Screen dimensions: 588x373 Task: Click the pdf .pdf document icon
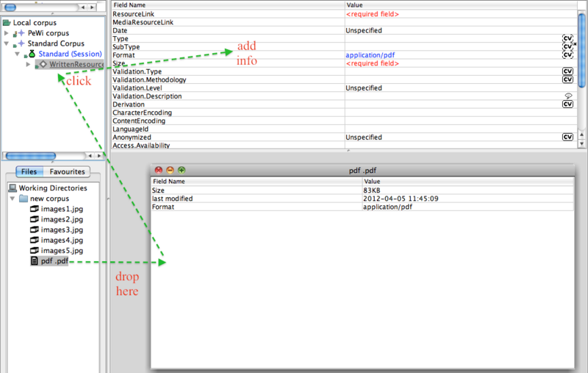[x=34, y=260]
